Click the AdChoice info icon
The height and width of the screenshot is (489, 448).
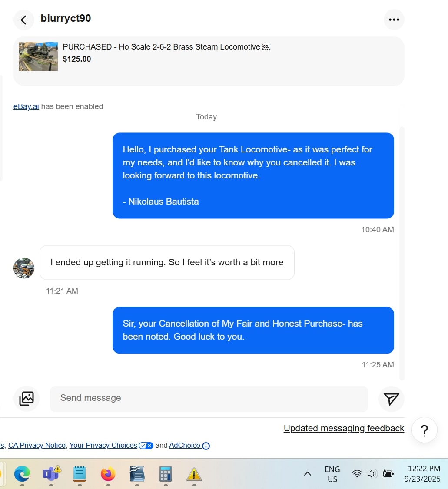pyautogui.click(x=206, y=446)
